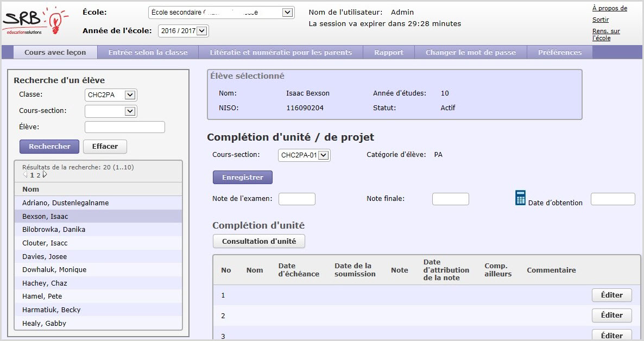Image resolution: width=644 pixels, height=341 pixels.
Task: Click the Note de l'examen input field
Action: 296,199
